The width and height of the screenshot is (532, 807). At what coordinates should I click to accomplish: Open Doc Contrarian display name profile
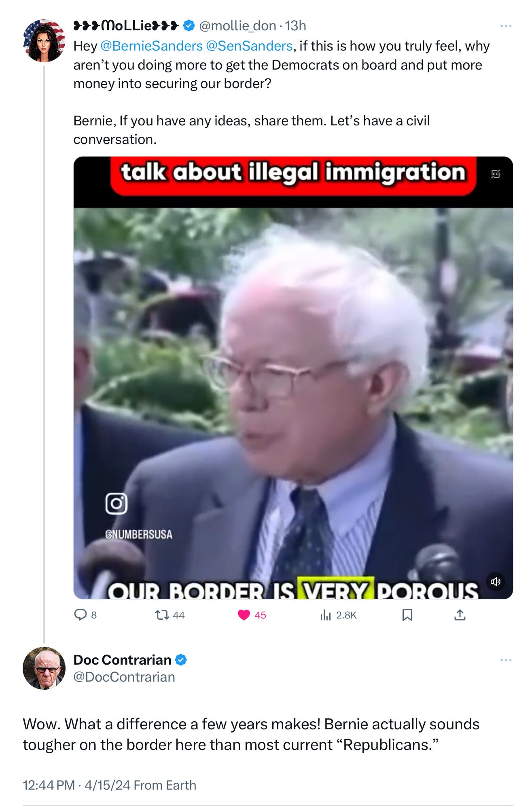tap(122, 660)
